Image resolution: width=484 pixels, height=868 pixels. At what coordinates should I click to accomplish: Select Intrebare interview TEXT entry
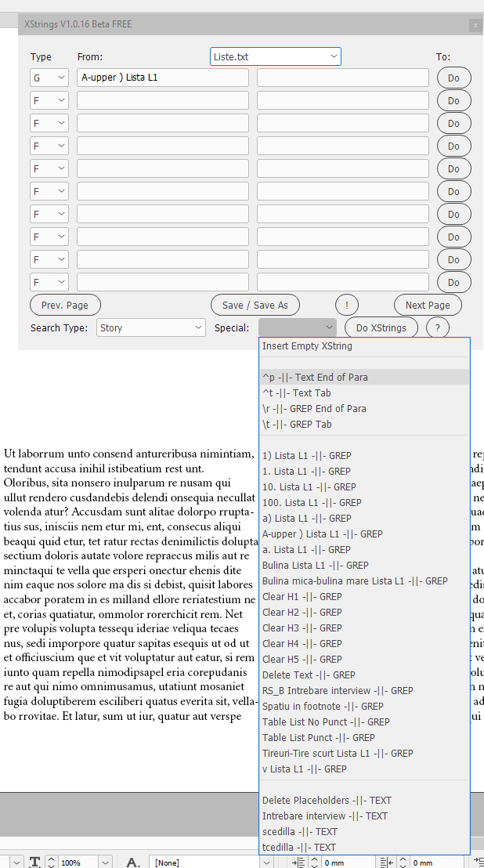[x=364, y=816]
